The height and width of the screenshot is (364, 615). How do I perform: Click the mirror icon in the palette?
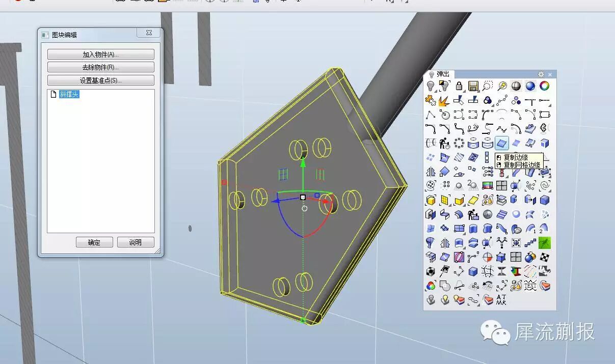430,172
